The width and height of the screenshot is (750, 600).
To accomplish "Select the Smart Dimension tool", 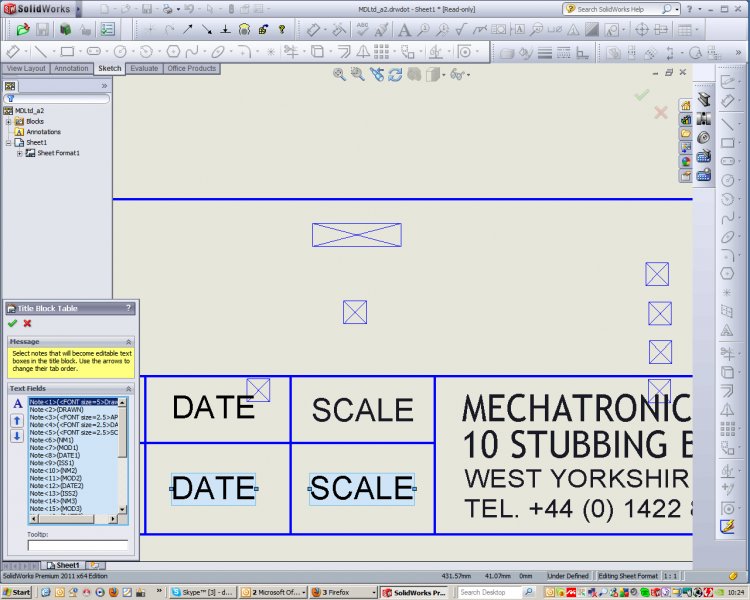I will [13, 51].
